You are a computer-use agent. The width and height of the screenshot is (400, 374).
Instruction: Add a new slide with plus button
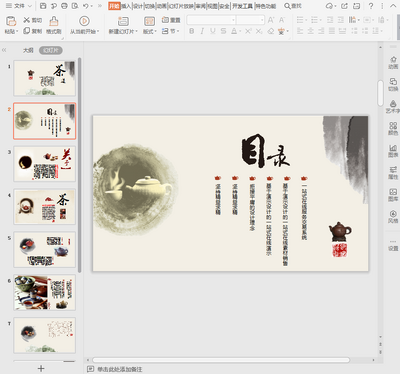tap(41, 368)
